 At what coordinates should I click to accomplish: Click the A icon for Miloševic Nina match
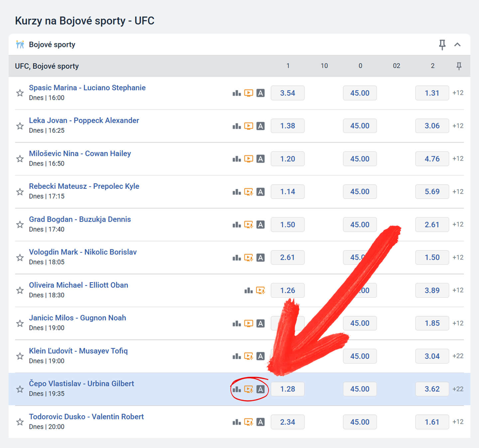pos(261,159)
